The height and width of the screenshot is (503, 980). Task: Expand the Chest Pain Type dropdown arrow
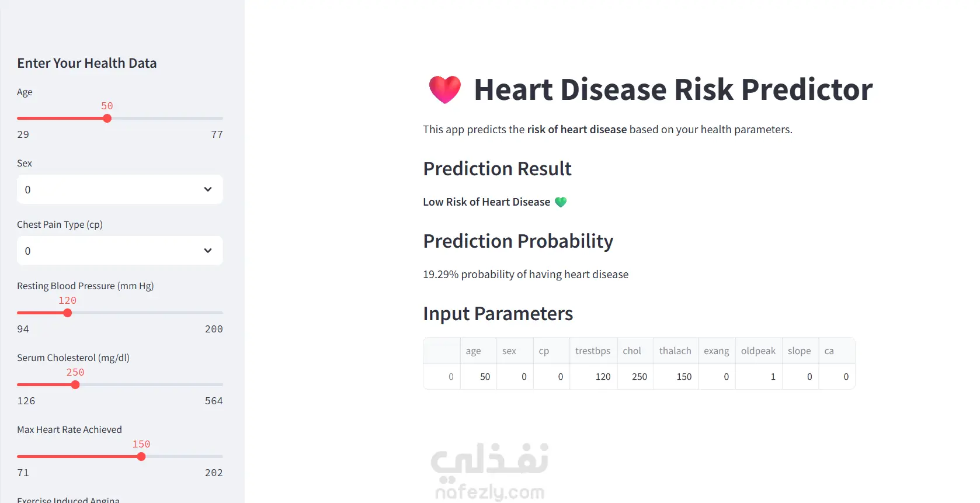207,251
